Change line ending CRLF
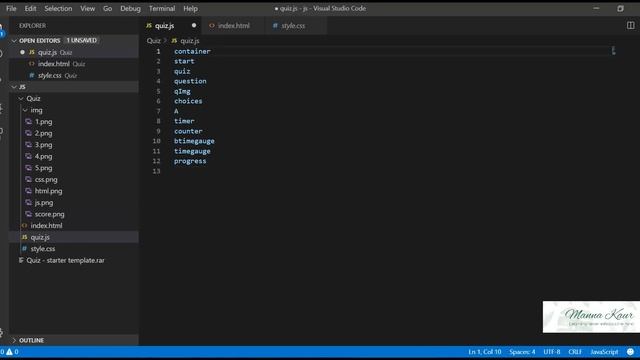 click(575, 351)
